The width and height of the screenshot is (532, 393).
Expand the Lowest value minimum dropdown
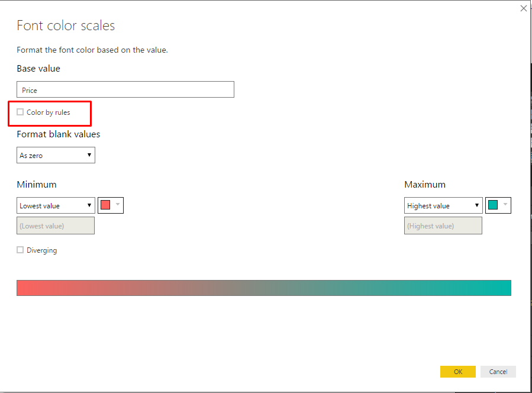(56, 206)
